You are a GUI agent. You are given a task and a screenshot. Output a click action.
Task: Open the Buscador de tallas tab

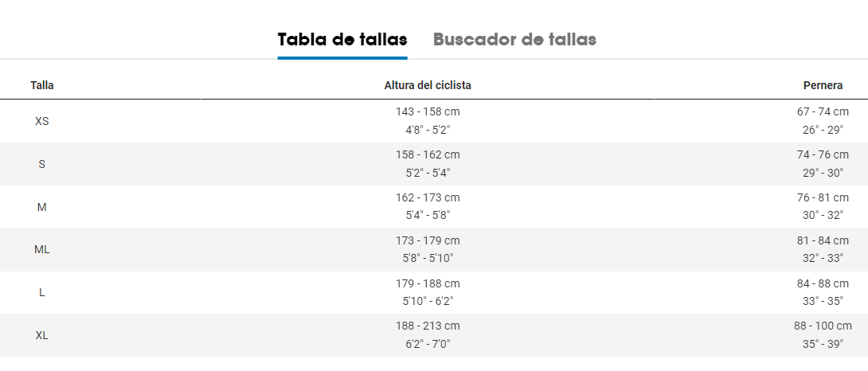tap(514, 40)
